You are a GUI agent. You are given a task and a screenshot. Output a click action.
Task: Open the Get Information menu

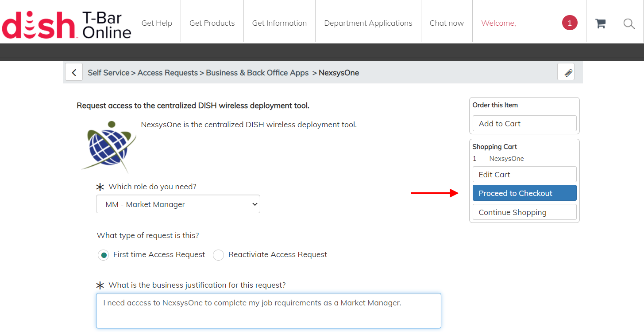pos(279,23)
